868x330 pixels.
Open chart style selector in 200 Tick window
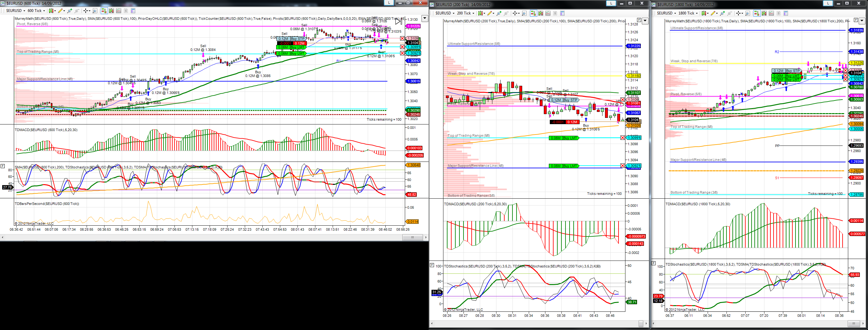pyautogui.click(x=482, y=13)
